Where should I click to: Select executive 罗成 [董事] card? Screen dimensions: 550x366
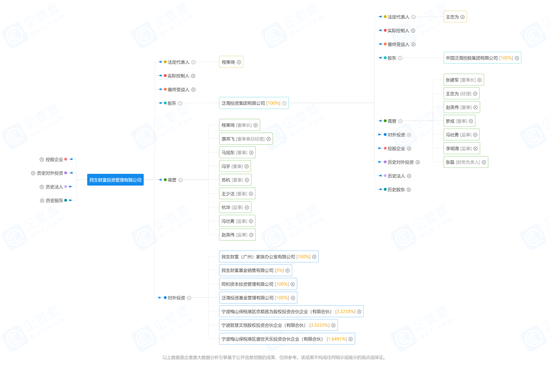(x=459, y=121)
